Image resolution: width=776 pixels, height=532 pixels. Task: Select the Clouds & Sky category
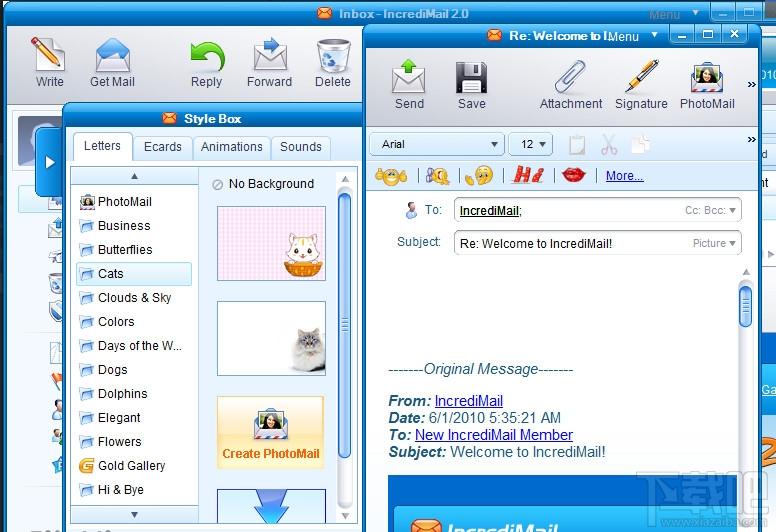(134, 298)
